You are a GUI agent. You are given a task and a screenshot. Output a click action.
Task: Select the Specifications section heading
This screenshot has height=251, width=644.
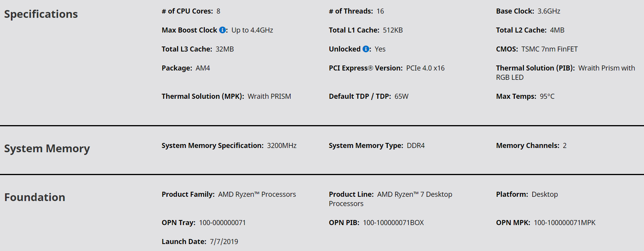click(41, 14)
